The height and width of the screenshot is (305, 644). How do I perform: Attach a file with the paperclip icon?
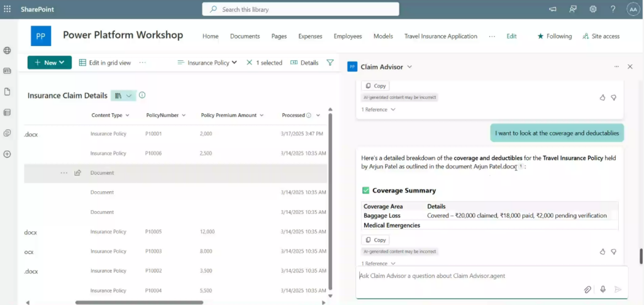tap(587, 289)
